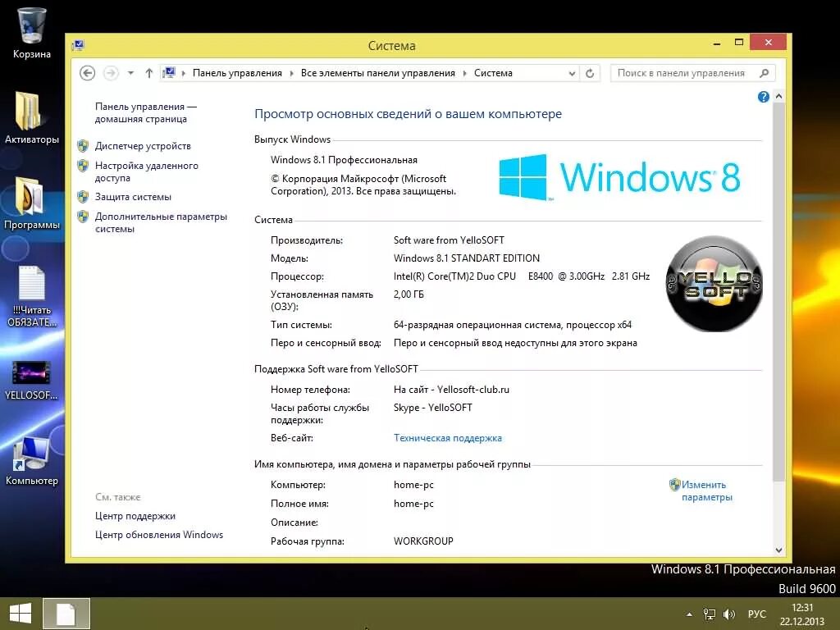Refresh the Система page
The image size is (840, 630).
point(590,73)
